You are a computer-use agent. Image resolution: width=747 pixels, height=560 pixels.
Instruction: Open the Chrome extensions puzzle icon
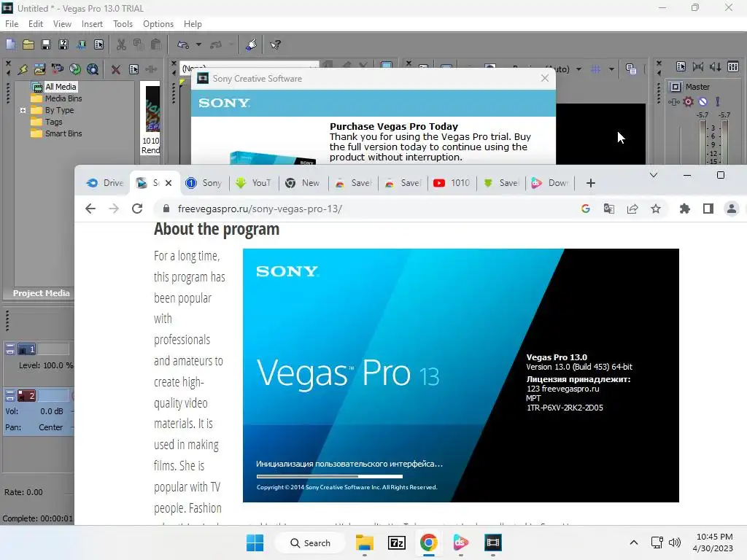pyautogui.click(x=684, y=209)
